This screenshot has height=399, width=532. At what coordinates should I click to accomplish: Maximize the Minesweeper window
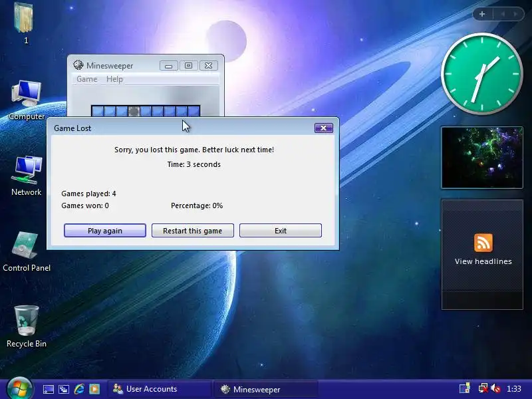[188, 65]
